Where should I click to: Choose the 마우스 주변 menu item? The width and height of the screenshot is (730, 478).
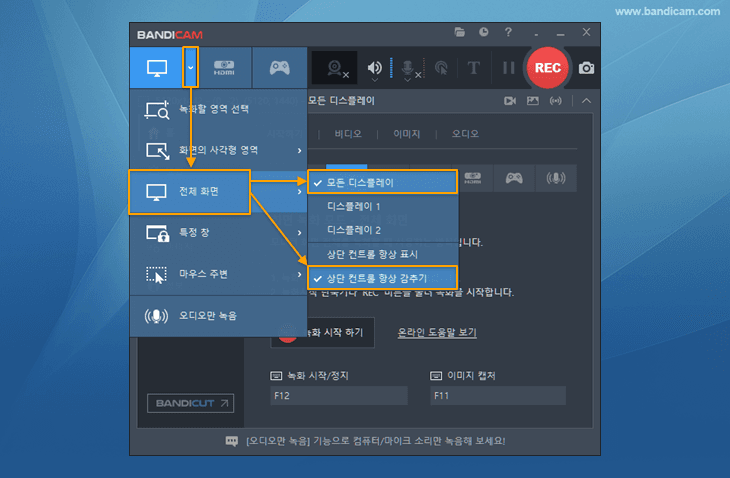click(x=218, y=274)
